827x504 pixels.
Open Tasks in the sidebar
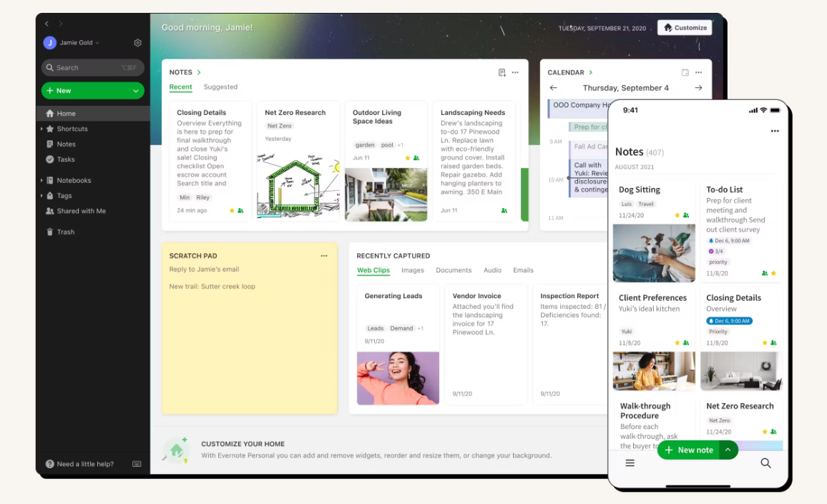(x=66, y=159)
